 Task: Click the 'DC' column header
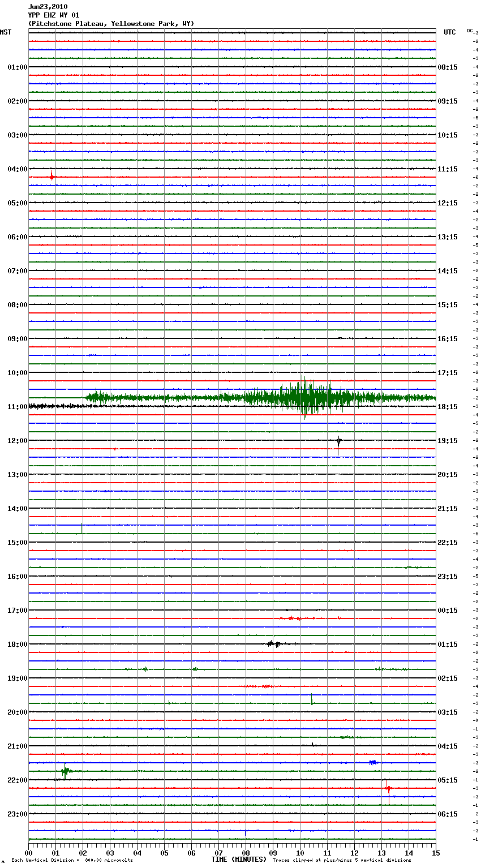470,30
